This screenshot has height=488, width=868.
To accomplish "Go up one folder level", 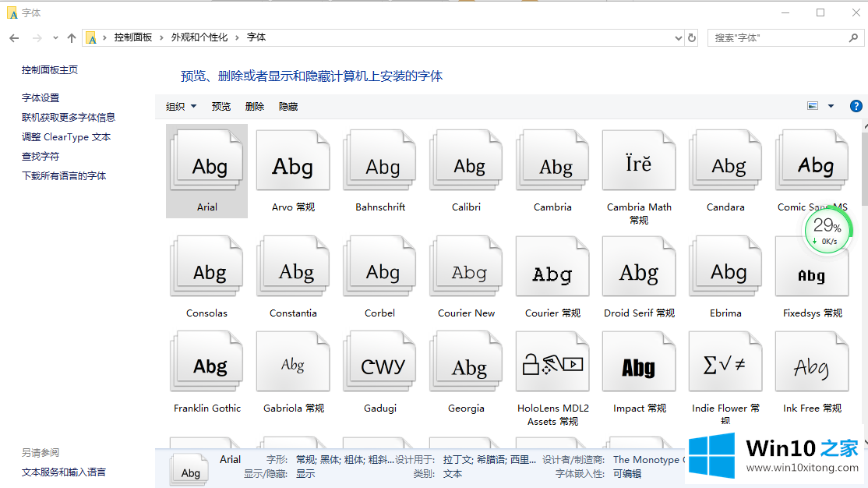I will coord(72,37).
